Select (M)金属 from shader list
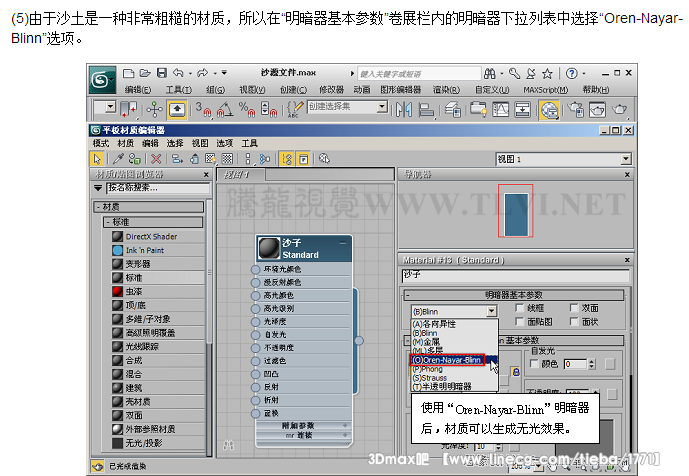This screenshot has height=476, width=689. [455, 342]
